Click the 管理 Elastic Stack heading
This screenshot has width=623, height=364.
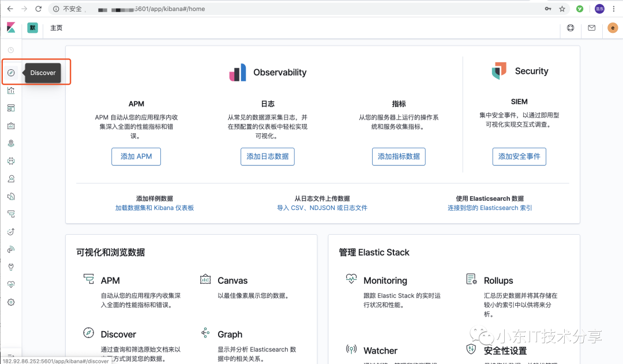point(374,252)
